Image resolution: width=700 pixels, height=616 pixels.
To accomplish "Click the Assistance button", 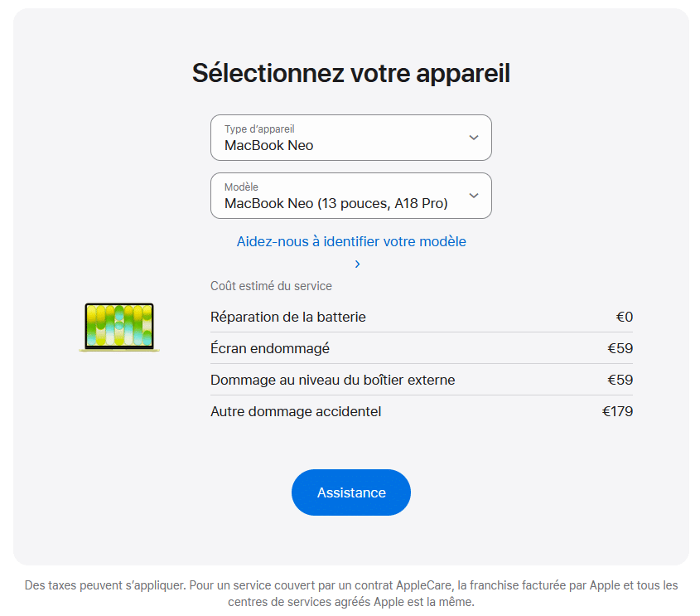I will 350,492.
